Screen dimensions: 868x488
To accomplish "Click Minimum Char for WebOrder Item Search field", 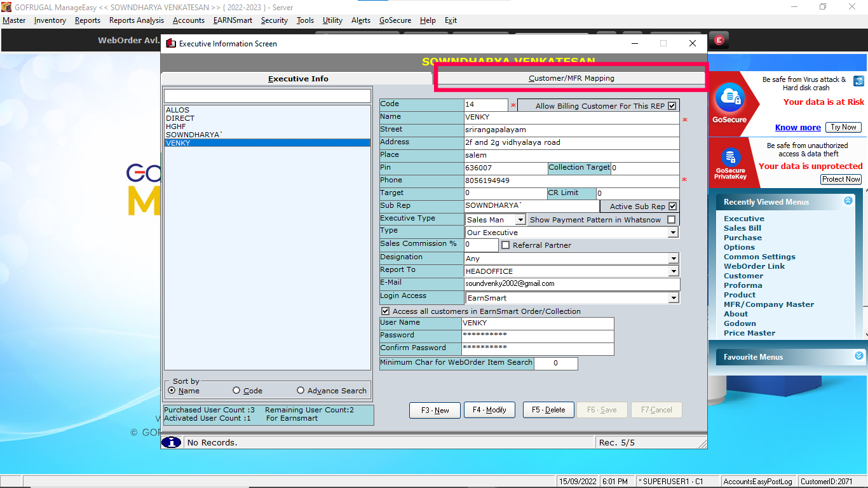I will click(x=556, y=363).
